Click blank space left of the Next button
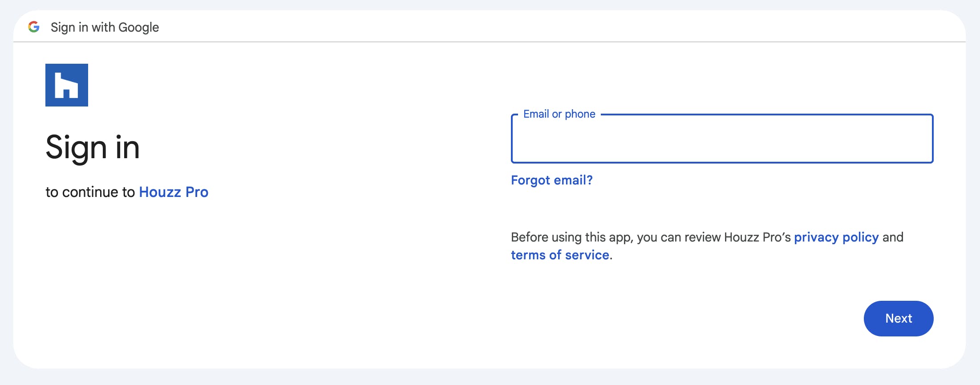 [x=668, y=319]
